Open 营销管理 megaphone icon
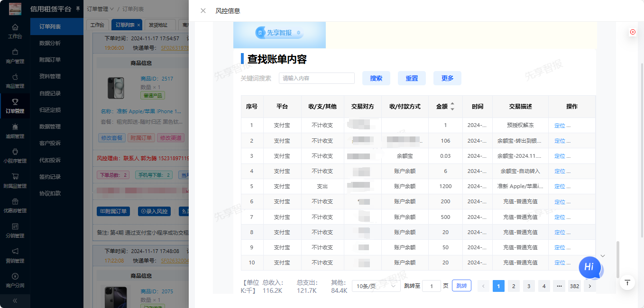Image resolution: width=644 pixels, height=308 pixels. point(15,255)
